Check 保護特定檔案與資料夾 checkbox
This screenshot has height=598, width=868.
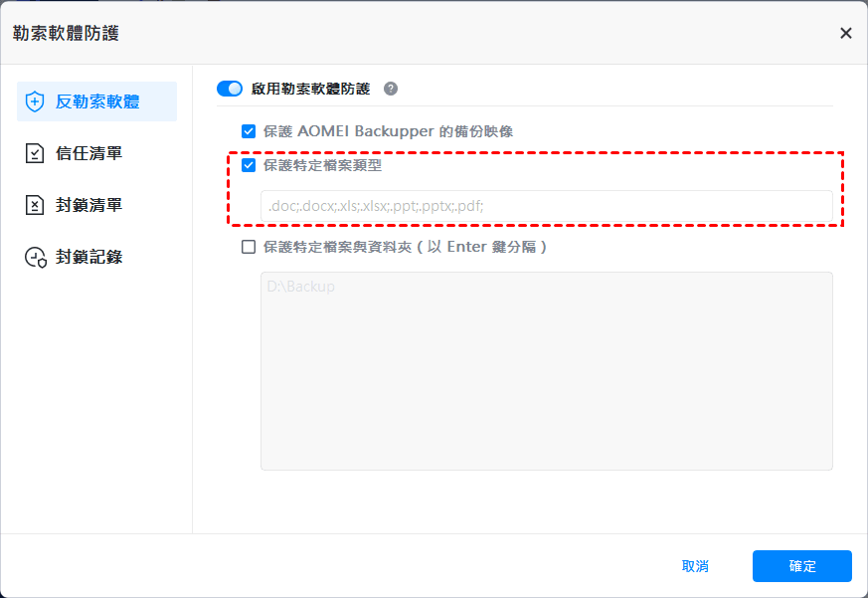coord(249,247)
